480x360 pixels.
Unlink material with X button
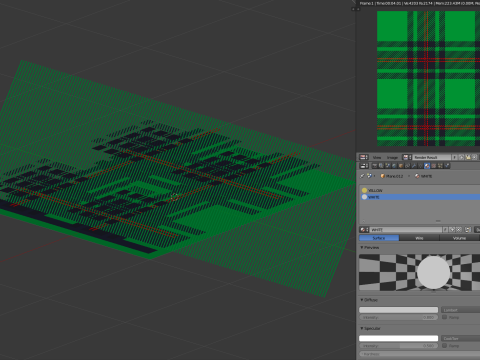click(x=459, y=230)
